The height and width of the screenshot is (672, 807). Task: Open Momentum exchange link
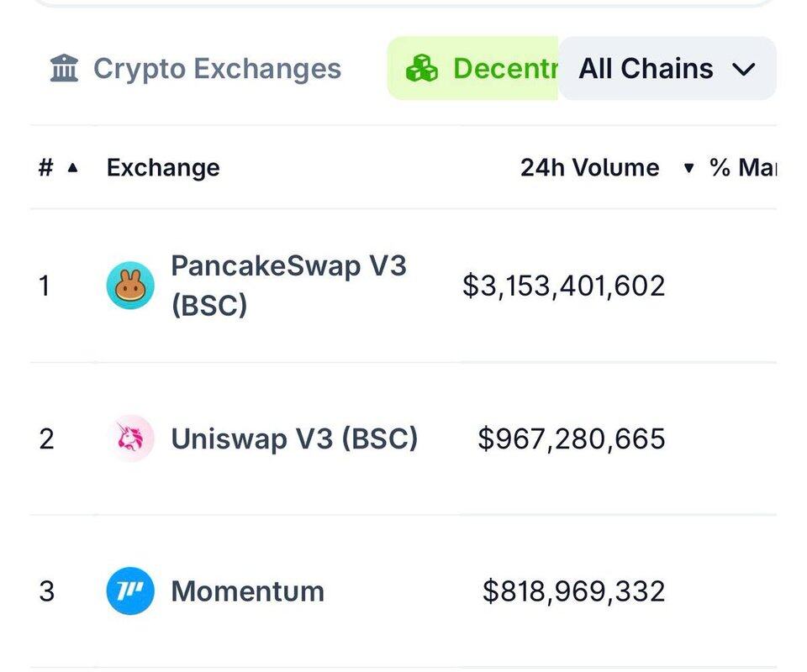[x=247, y=591]
